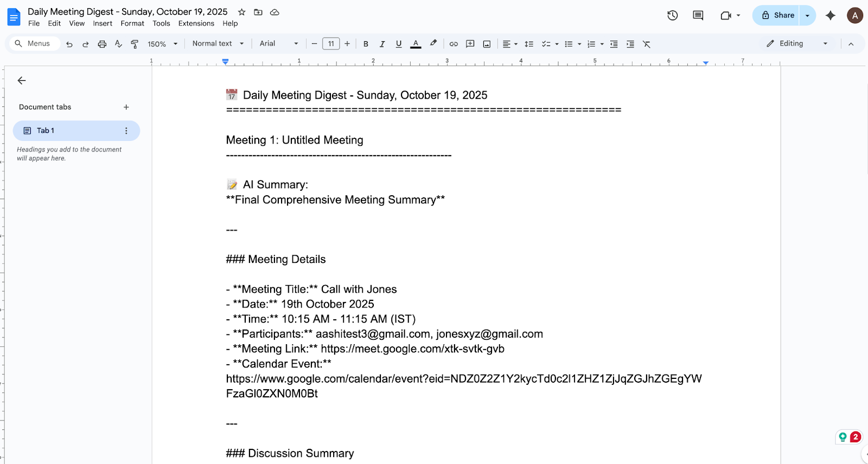
Task: Toggle italic formatting
Action: point(382,44)
